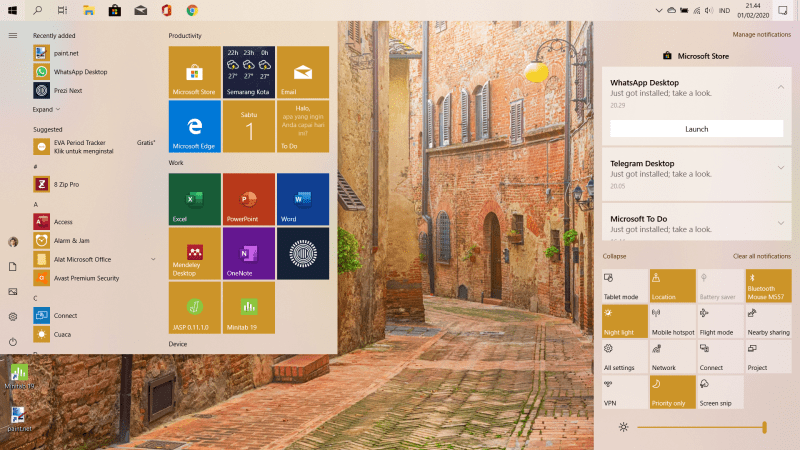The width and height of the screenshot is (800, 450).
Task: Click Clear all notifications
Action: [761, 257]
